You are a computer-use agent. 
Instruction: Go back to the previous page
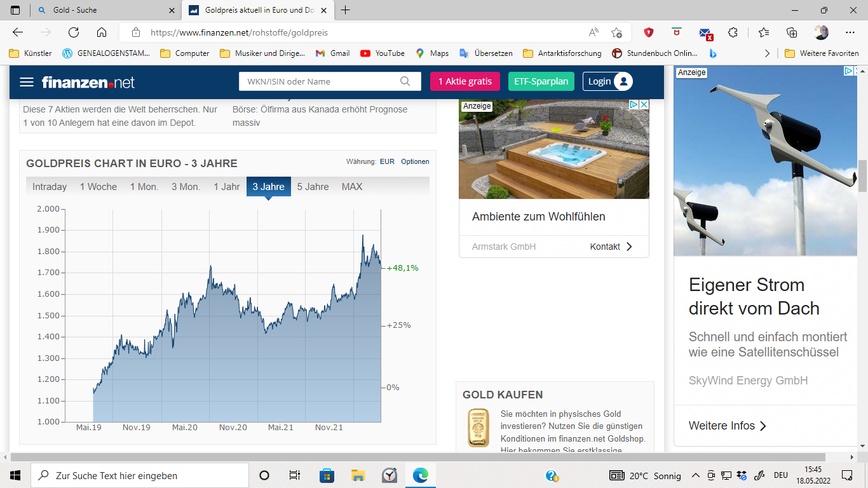(18, 32)
